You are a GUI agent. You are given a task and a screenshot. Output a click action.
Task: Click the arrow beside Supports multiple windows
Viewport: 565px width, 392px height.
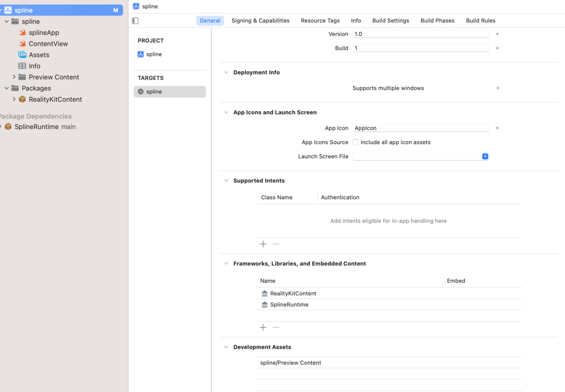(x=497, y=88)
